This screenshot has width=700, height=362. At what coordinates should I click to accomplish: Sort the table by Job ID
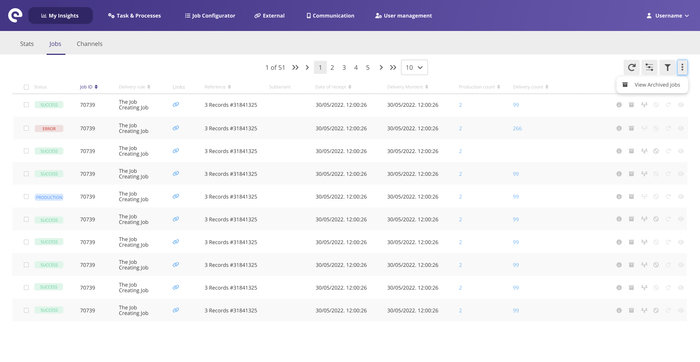tap(88, 87)
